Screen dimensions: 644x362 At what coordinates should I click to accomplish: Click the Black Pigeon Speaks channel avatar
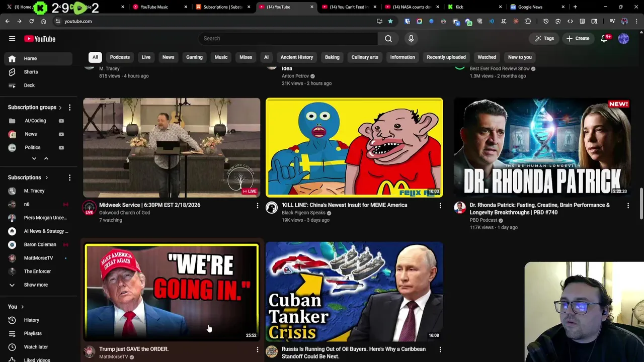point(272,207)
